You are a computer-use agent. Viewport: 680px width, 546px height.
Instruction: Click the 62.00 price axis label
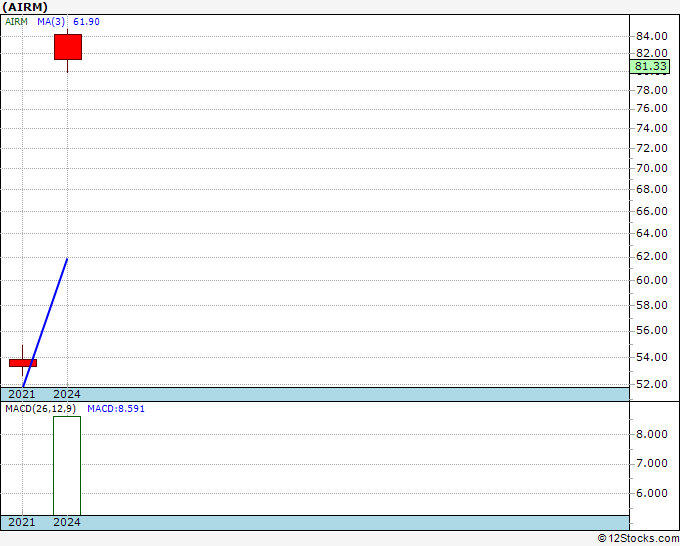[651, 256]
